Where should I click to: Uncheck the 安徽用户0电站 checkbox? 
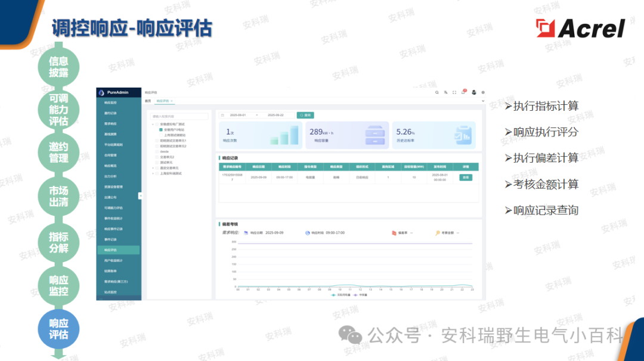pyautogui.click(x=161, y=129)
